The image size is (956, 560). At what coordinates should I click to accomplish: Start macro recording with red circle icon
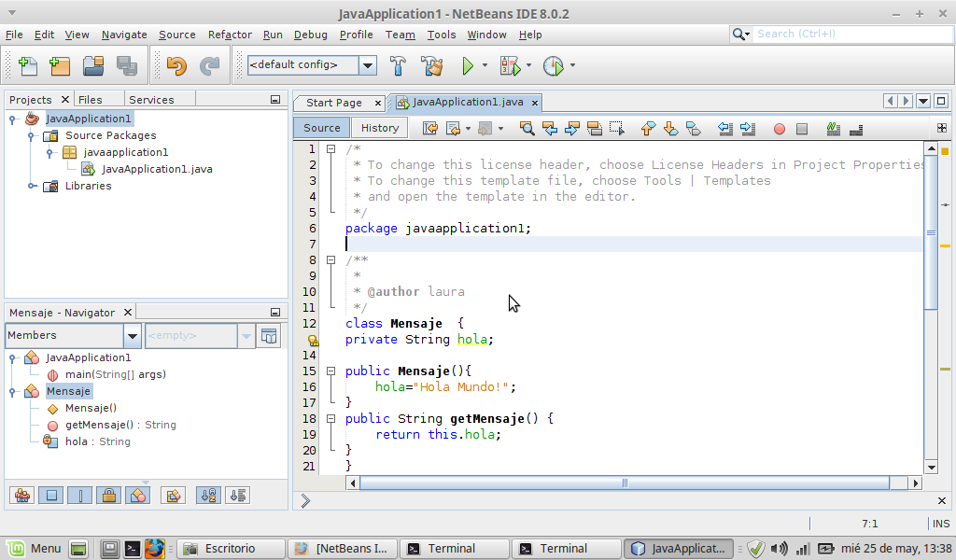779,129
